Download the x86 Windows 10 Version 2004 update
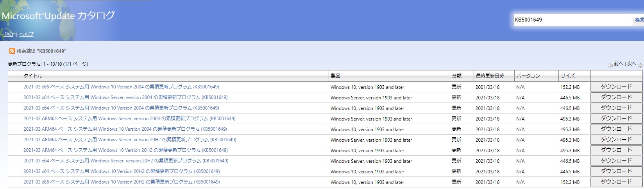This screenshot has height=189, width=644. point(616,87)
